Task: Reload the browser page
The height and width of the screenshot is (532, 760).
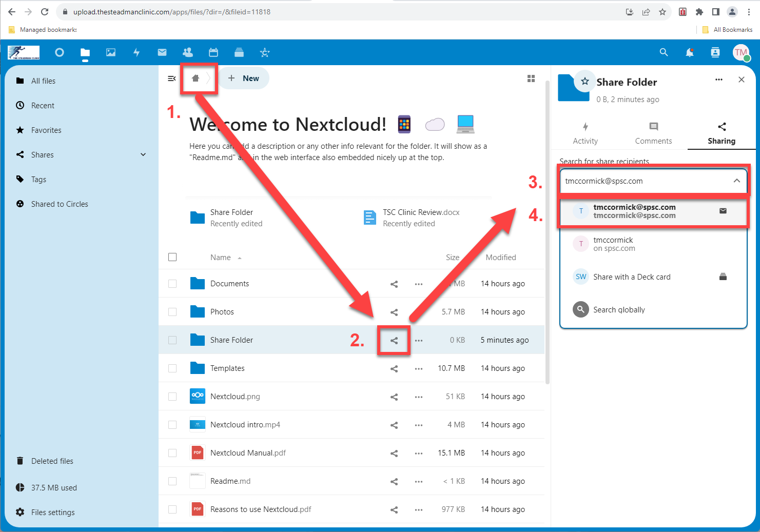Action: coord(45,12)
